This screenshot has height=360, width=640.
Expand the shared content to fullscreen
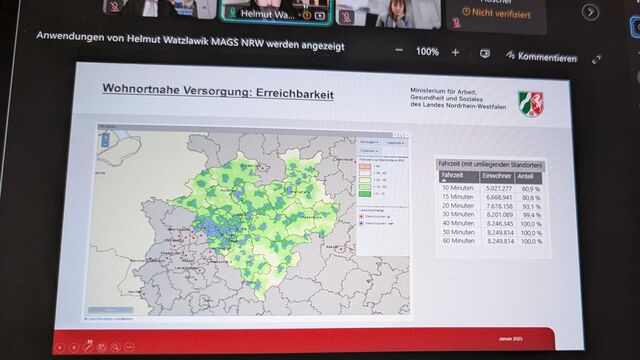coord(596,60)
